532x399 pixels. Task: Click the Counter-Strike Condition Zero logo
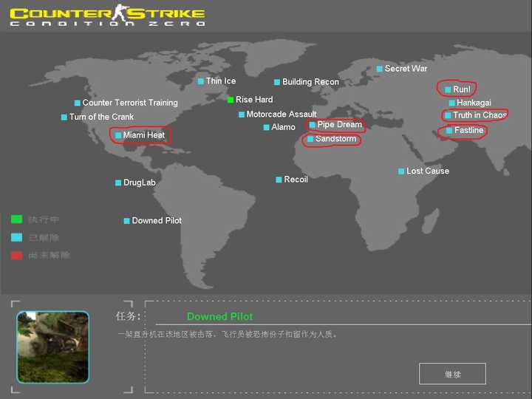click(108, 16)
